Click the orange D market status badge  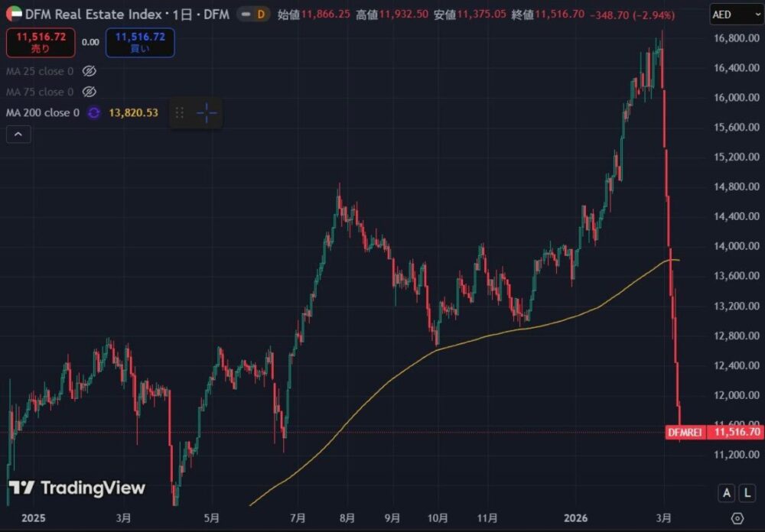coord(262,14)
